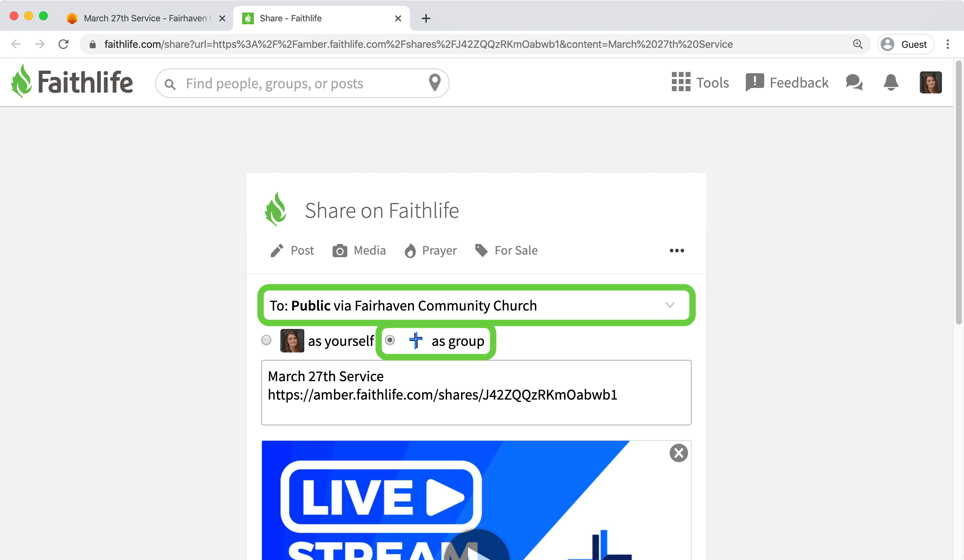Viewport: 964px width, 560px height.
Task: Open the more options ellipsis menu
Action: click(677, 251)
